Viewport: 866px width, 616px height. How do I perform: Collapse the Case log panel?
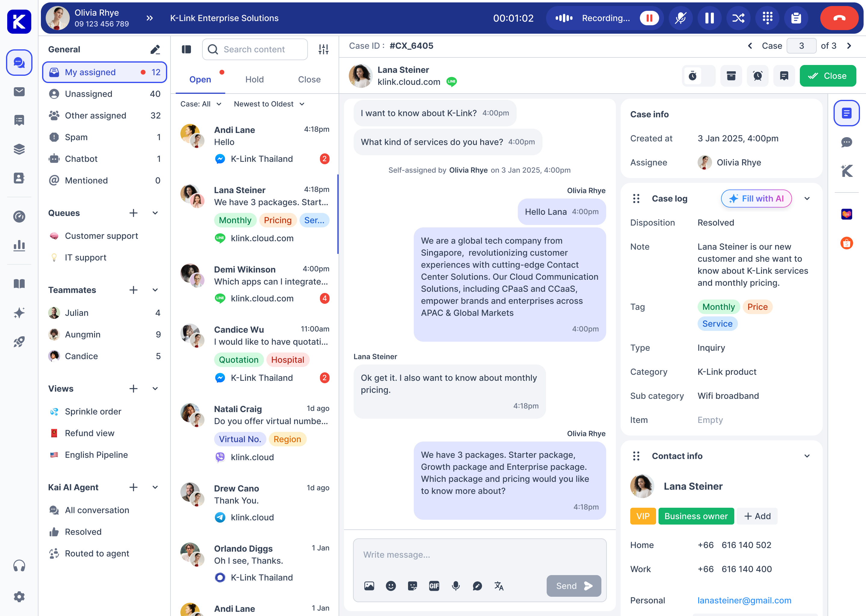(807, 199)
